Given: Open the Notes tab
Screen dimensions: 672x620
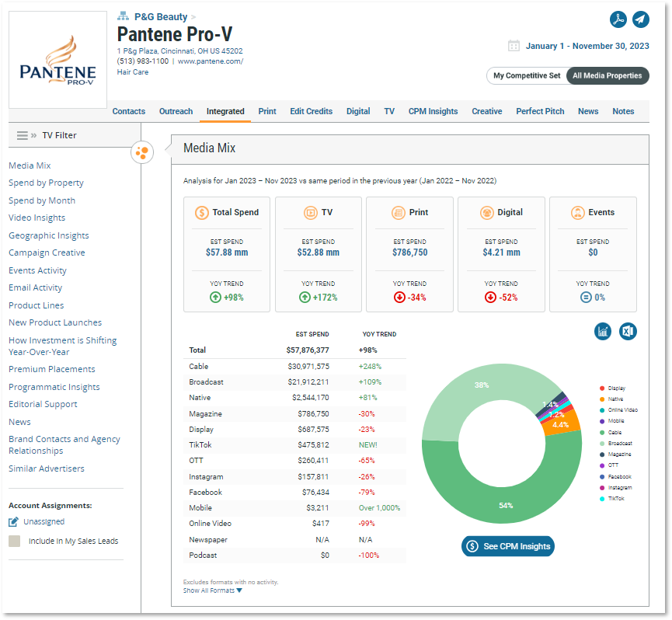Looking at the screenshot, I should coord(623,111).
